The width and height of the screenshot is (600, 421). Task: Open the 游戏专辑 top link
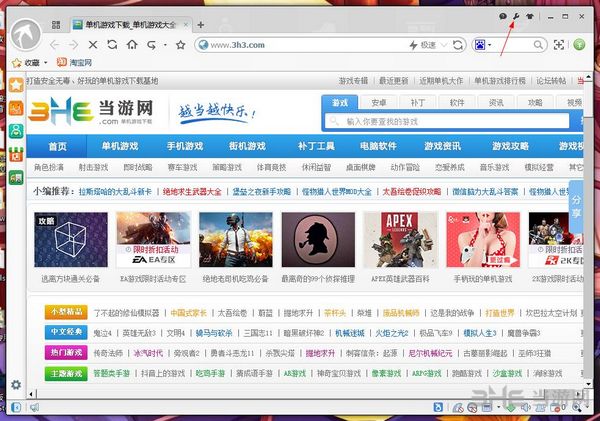pyautogui.click(x=353, y=81)
